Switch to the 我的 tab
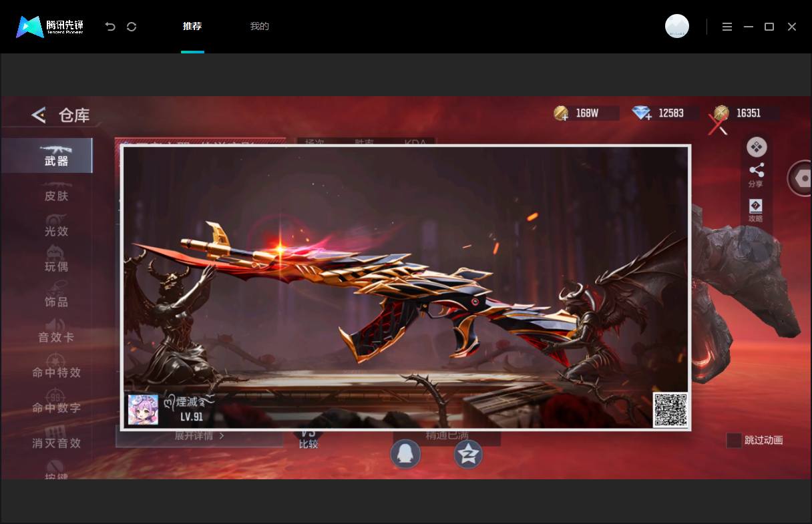 [260, 27]
